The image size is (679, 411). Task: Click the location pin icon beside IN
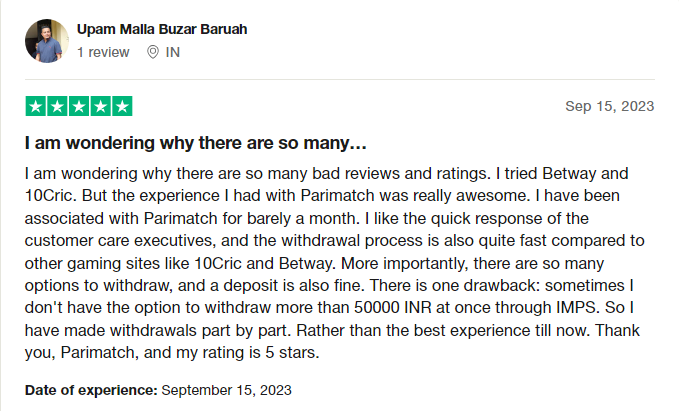pos(152,52)
